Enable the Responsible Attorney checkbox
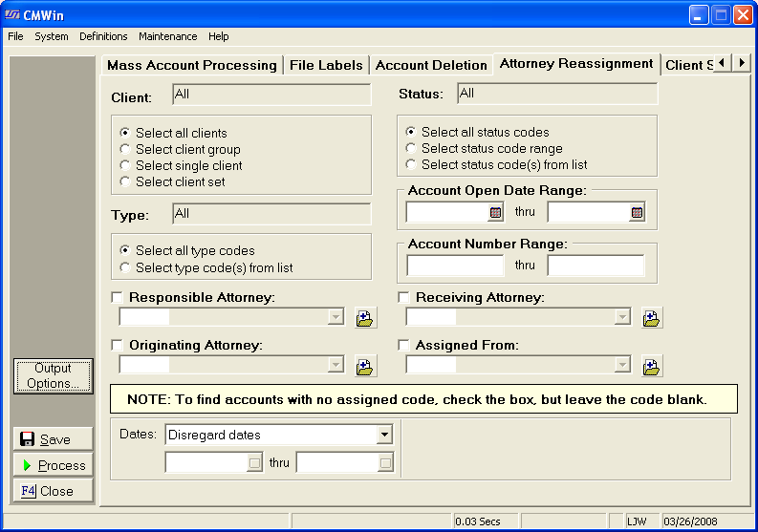The width and height of the screenshot is (758, 532). point(118,298)
